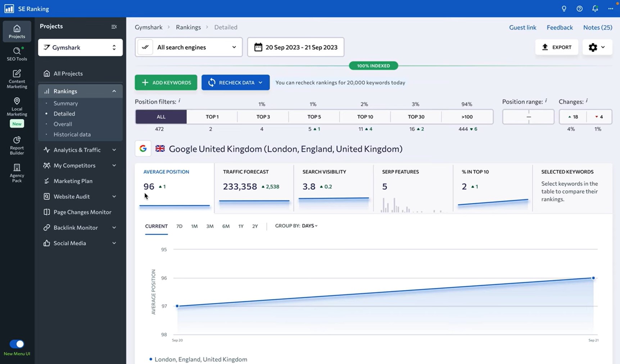Open the settings gear dropdown
The image size is (620, 364).
pos(597,47)
